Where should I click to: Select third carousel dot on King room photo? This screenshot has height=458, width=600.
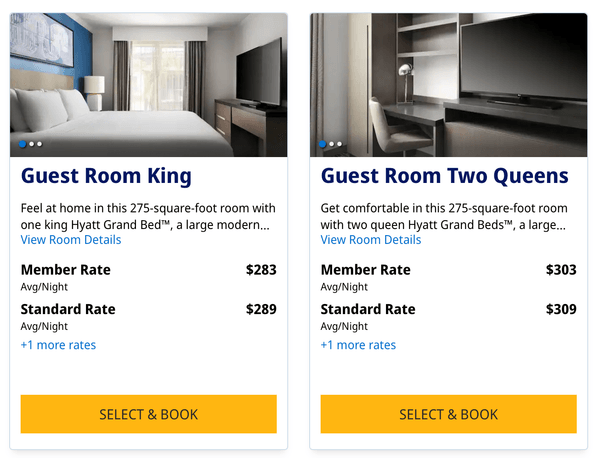pyautogui.click(x=40, y=145)
